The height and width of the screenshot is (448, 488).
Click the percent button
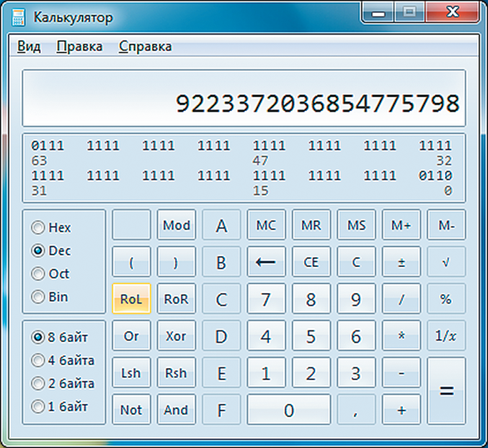click(445, 299)
